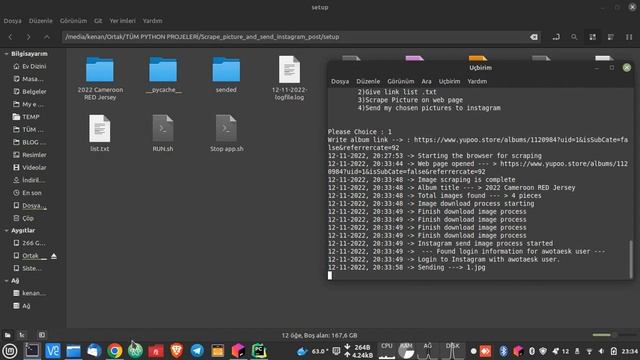
Task: Open the Yer imleri menu
Action: 122,21
